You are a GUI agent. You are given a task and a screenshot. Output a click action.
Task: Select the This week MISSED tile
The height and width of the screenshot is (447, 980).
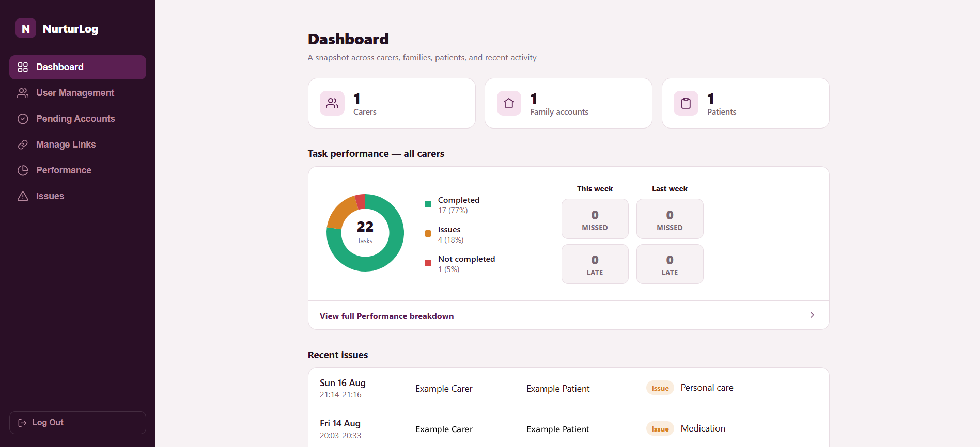point(595,219)
